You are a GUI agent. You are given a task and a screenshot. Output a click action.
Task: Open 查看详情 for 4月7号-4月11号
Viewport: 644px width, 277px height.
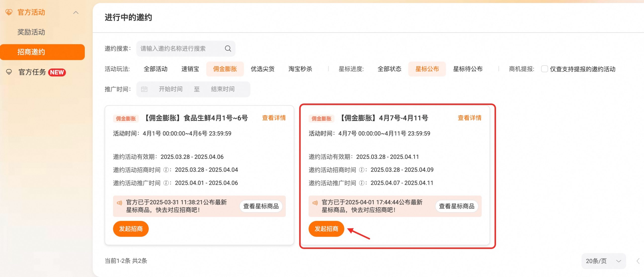coord(469,118)
